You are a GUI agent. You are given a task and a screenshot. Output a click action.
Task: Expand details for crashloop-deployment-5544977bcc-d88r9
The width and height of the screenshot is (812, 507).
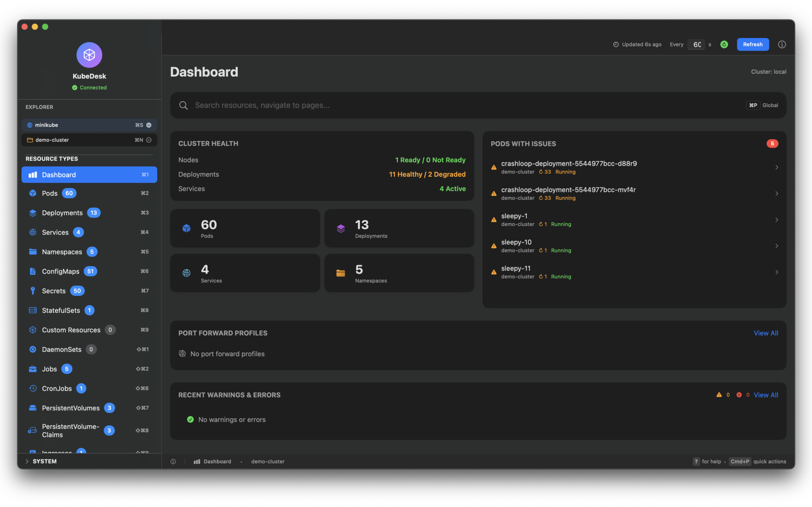click(x=777, y=167)
